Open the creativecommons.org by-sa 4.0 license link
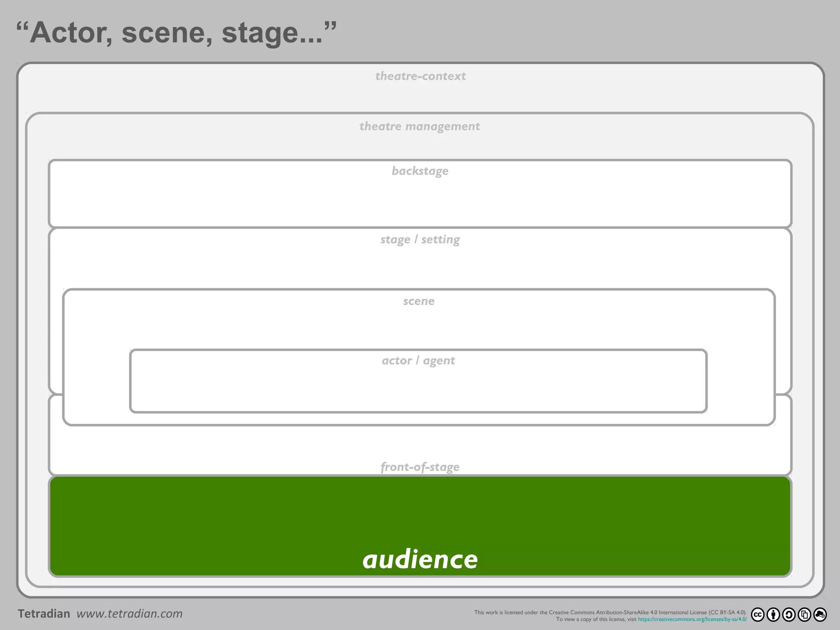840x630 pixels. (x=692, y=619)
